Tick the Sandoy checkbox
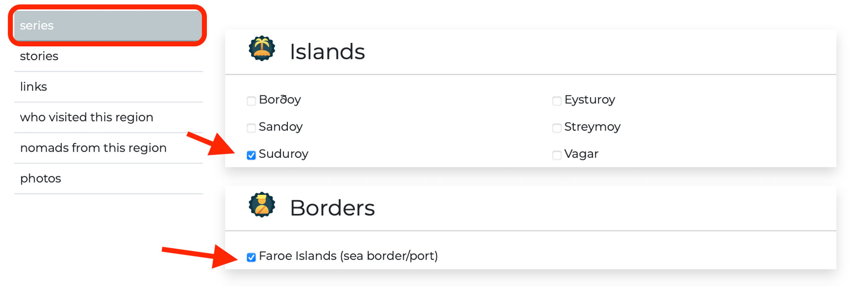Image resolution: width=868 pixels, height=286 pixels. [x=251, y=128]
